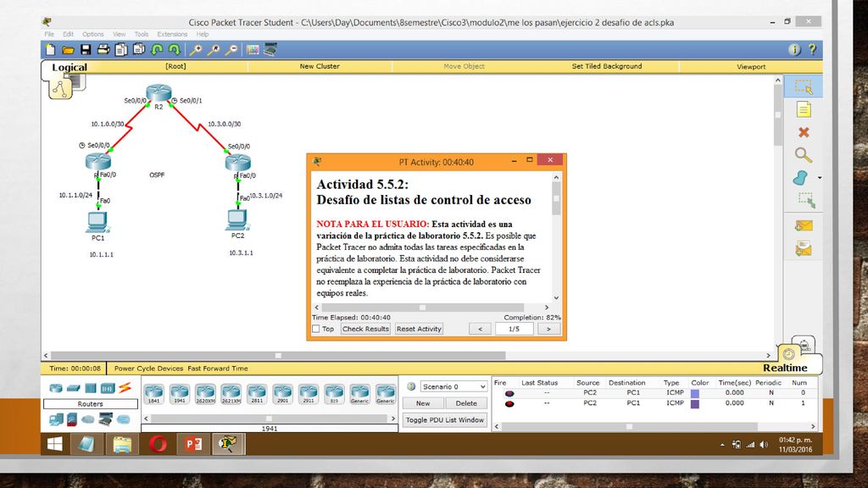Viewport: 868px width, 488px height.
Task: Open the drawing palette icon
Action: click(253, 50)
